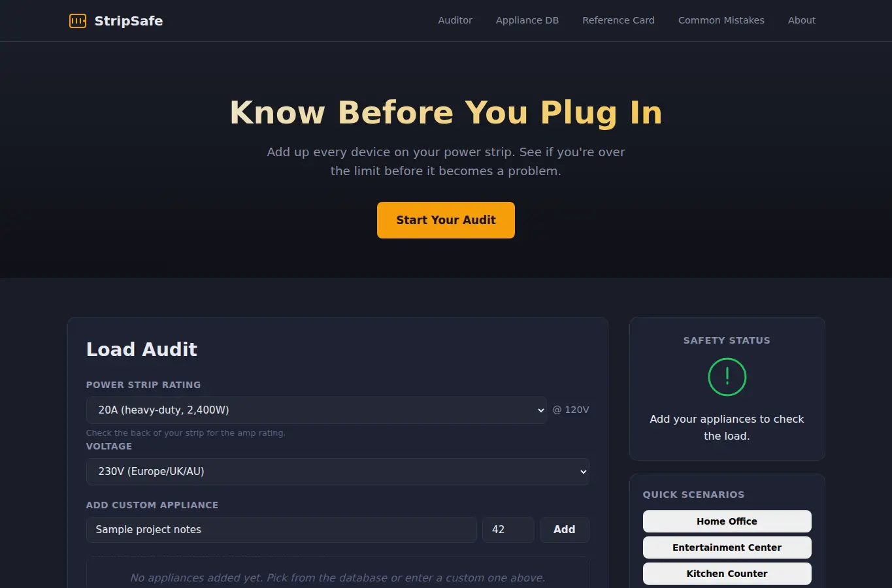Open the Reference Card nav item
The image size is (892, 588).
tap(618, 20)
